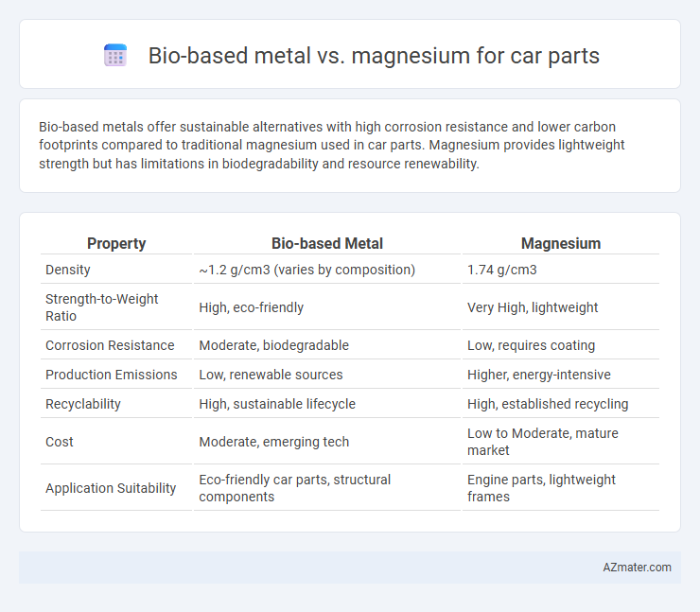Click the 'Density' row label
The width and height of the screenshot is (700, 612).
[x=68, y=270]
